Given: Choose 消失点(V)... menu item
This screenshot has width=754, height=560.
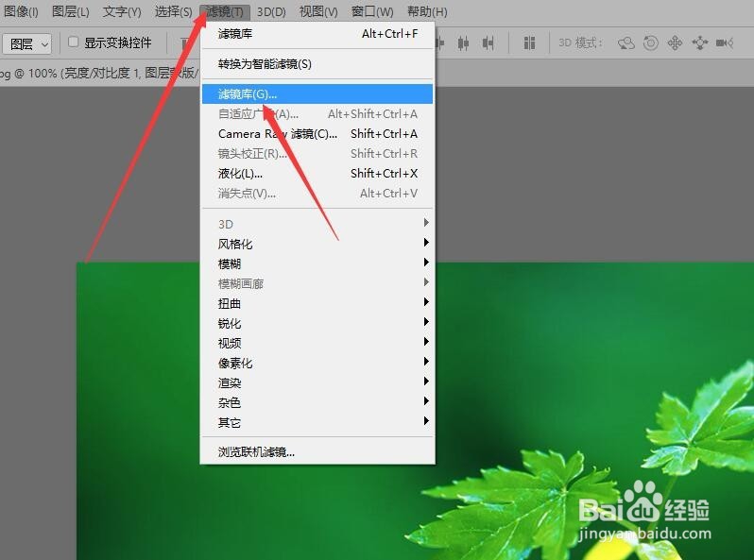Looking at the screenshot, I should click(x=317, y=194).
